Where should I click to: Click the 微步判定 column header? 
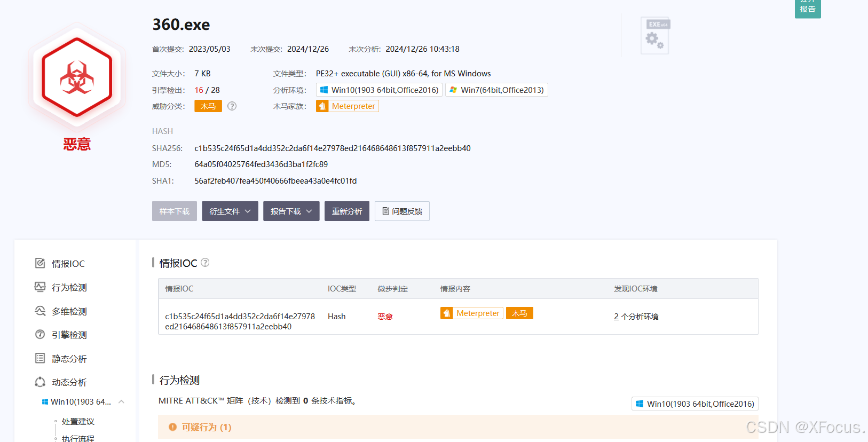393,289
